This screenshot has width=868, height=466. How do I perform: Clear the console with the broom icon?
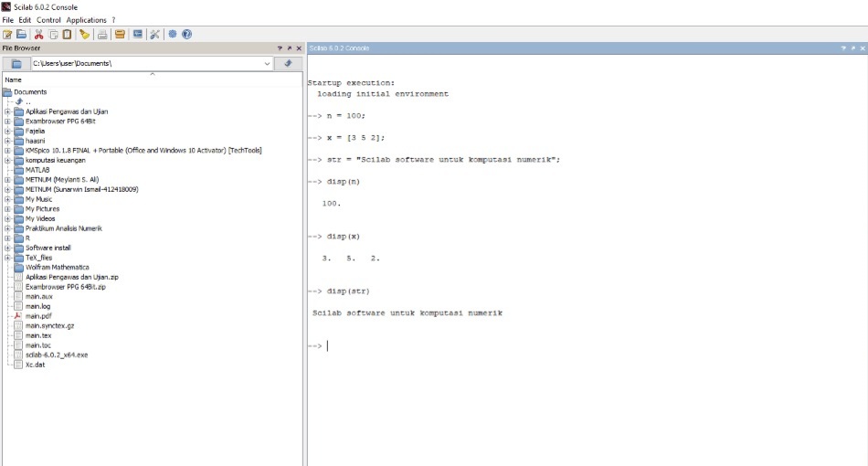tap(85, 35)
